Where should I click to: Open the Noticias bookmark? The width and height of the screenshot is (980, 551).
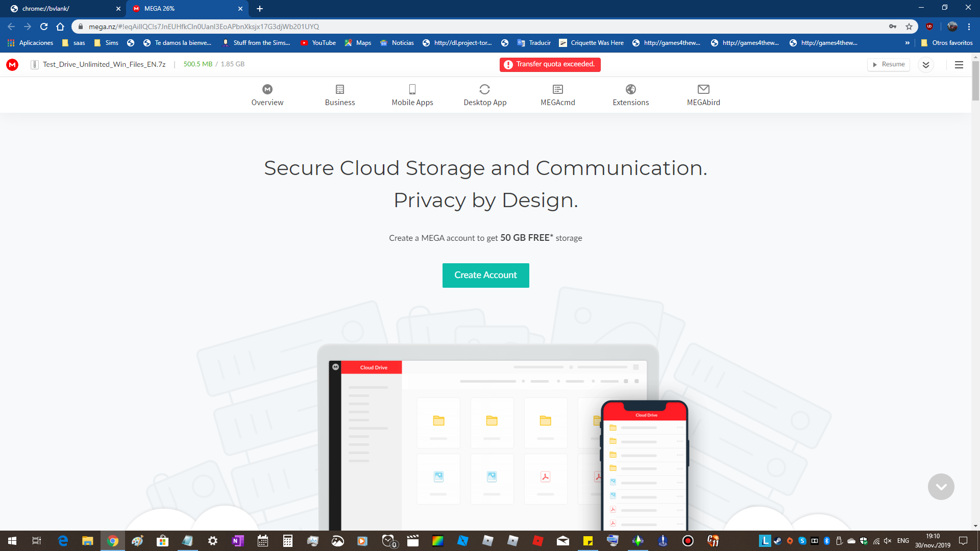click(397, 43)
